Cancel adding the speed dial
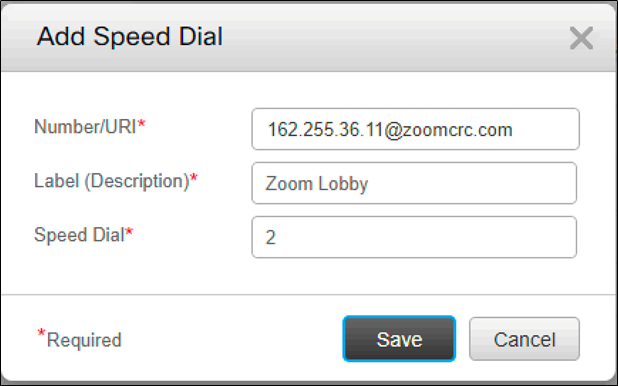 point(524,339)
